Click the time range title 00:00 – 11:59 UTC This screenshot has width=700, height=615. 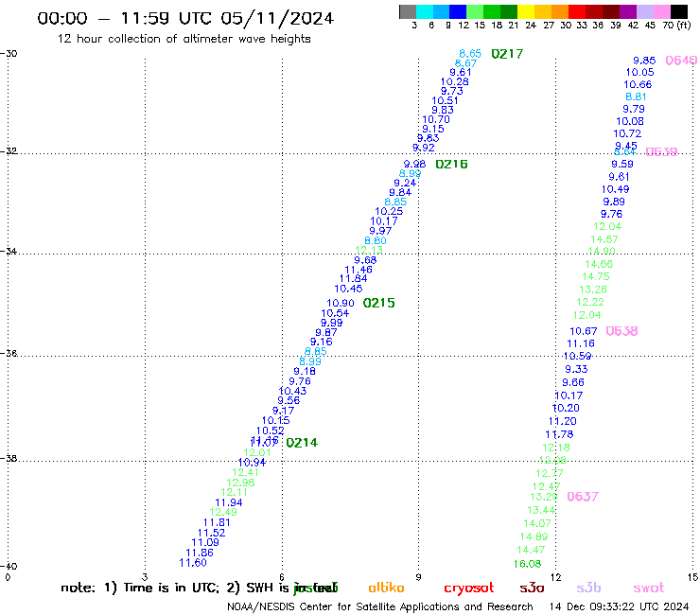tap(126, 18)
